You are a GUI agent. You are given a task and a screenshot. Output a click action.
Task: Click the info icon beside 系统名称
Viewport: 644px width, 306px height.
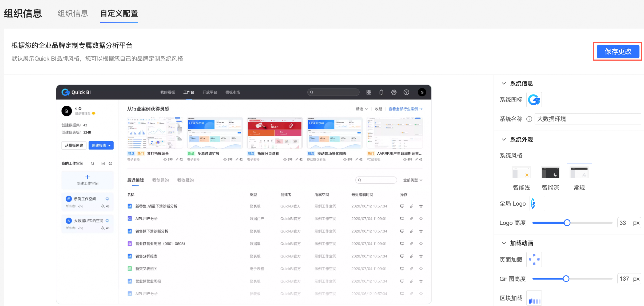529,119
